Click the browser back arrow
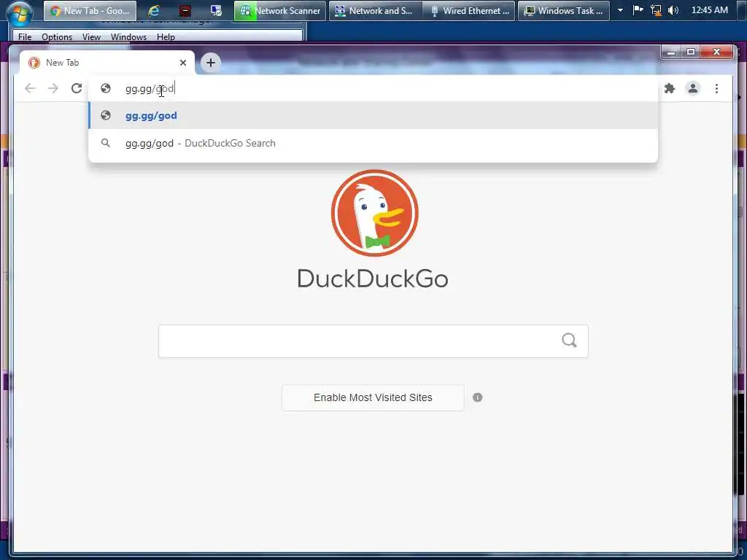 (30, 88)
